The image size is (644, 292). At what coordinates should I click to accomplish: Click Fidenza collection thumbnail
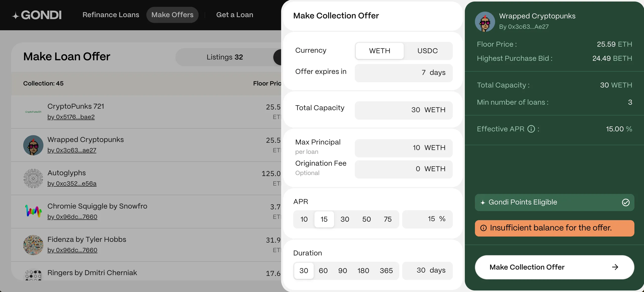[x=33, y=245]
